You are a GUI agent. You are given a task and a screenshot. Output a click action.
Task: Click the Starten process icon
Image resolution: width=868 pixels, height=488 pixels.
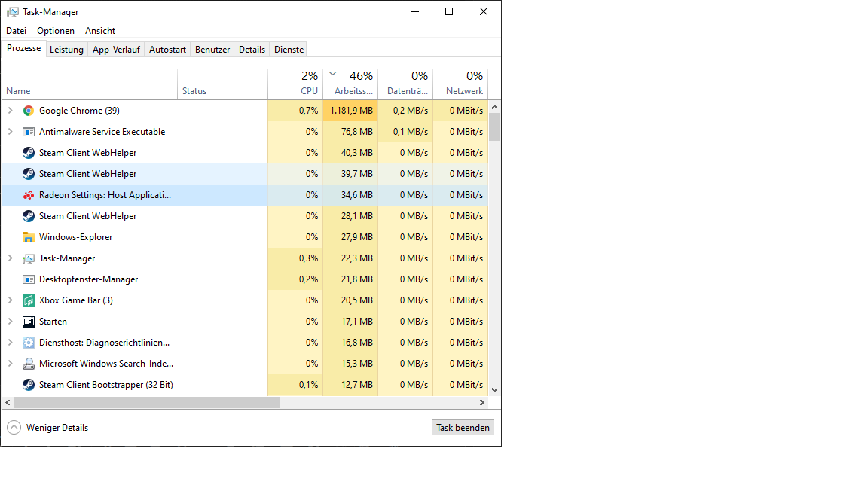point(28,322)
